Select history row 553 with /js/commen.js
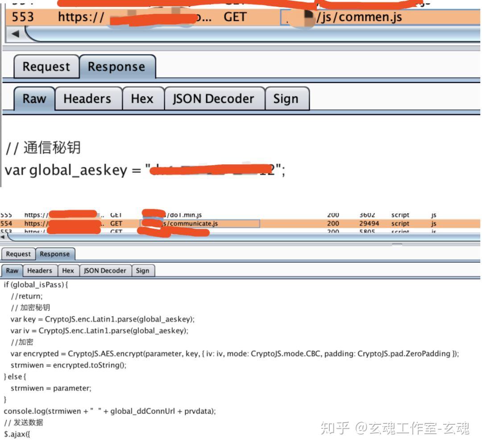Viewport: 482px width, 448px height. click(243, 17)
